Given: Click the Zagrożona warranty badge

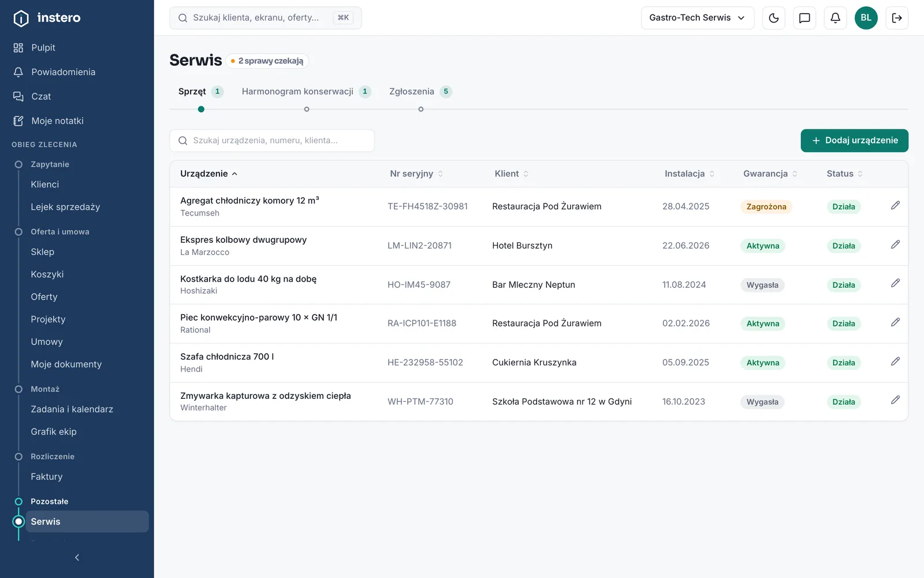Looking at the screenshot, I should (x=766, y=206).
